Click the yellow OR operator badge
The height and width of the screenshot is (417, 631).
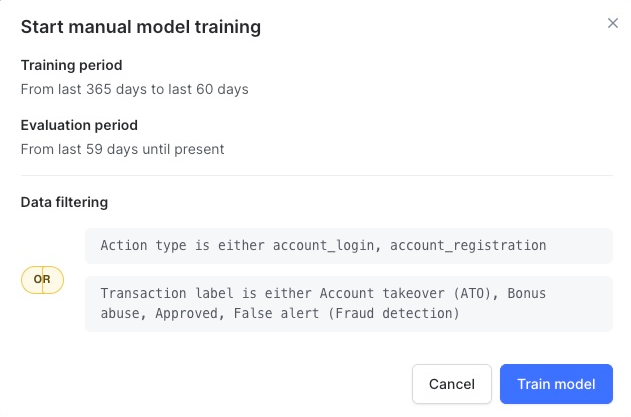(42, 279)
